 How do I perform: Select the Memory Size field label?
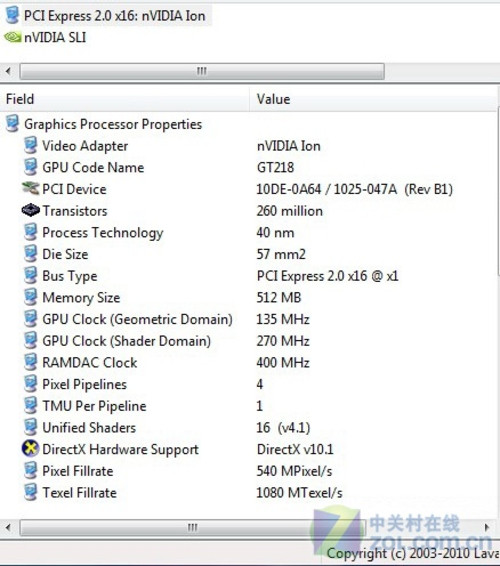click(81, 297)
